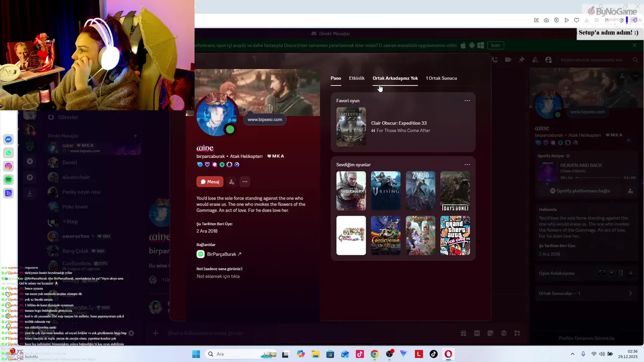Open Spotify in the Opera sidebar
The width and height of the screenshot is (644, 362).
pyautogui.click(x=9, y=179)
